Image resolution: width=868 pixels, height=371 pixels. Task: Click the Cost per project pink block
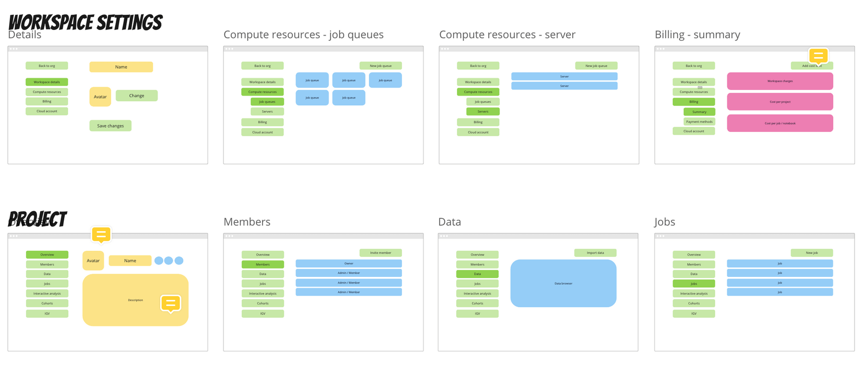780,102
